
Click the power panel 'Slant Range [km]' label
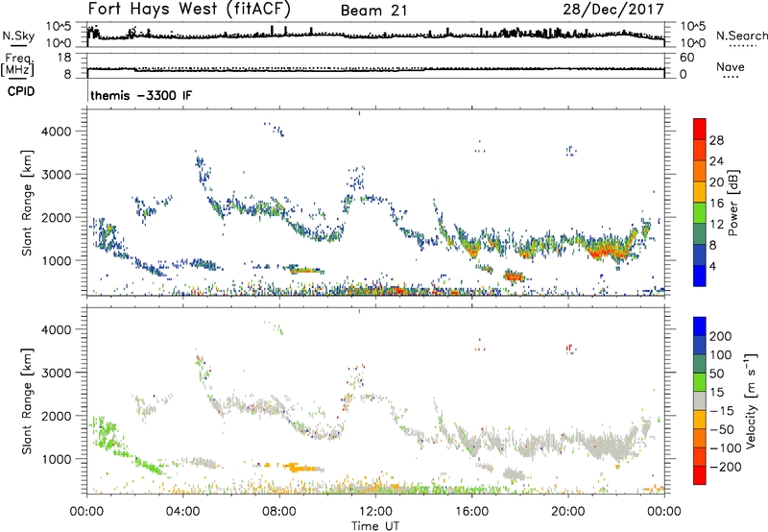[x=27, y=204]
